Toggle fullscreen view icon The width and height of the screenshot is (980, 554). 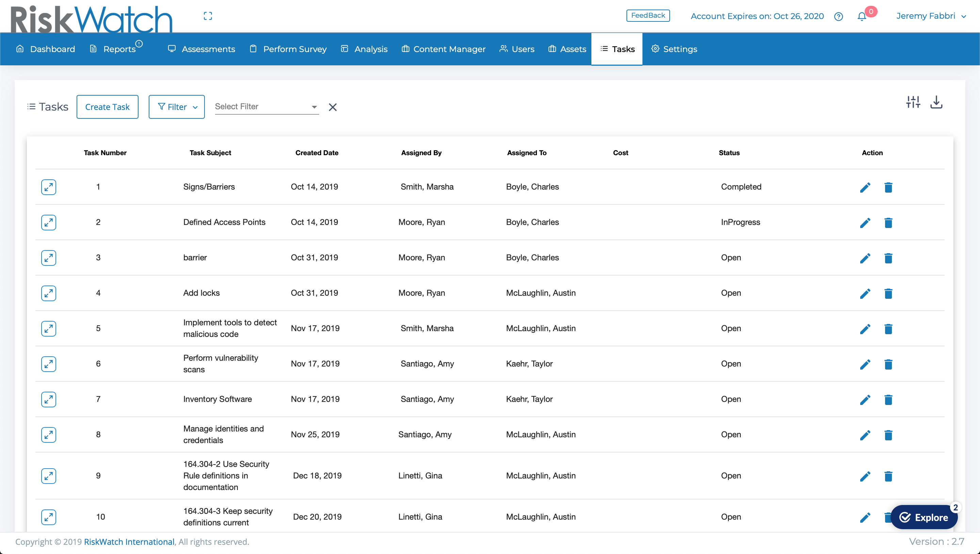pyautogui.click(x=208, y=16)
